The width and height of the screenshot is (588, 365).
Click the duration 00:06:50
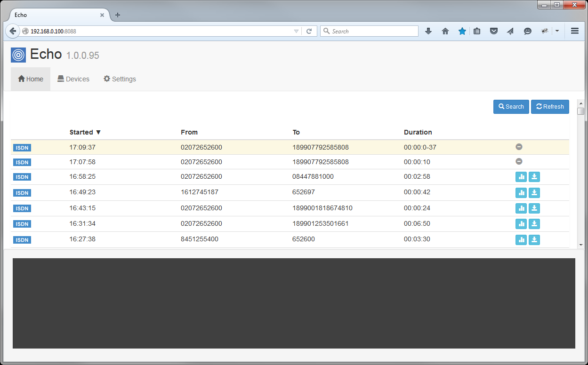pos(417,223)
